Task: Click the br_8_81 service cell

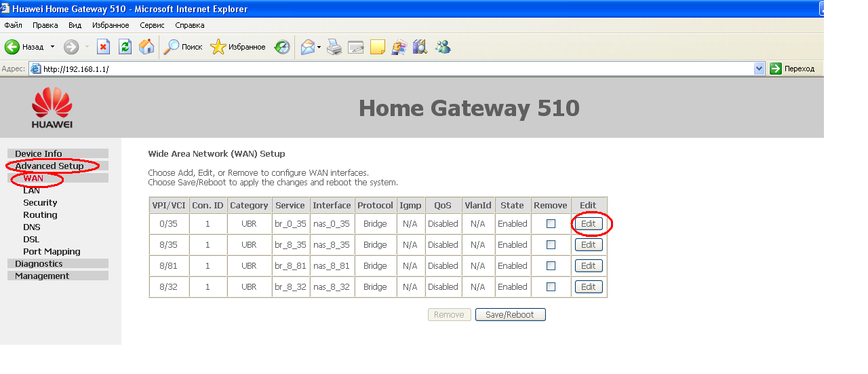Action: 290,265
